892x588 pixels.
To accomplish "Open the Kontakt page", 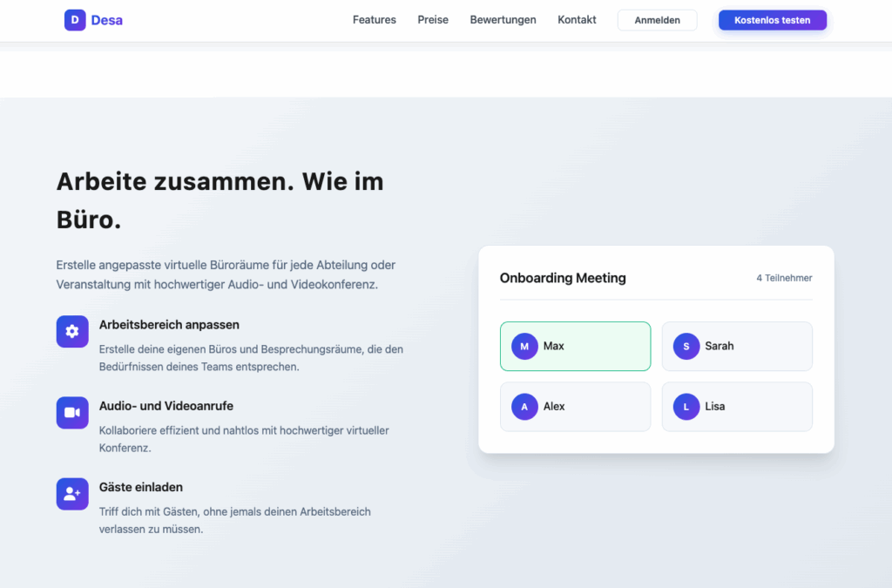I will 576,19.
